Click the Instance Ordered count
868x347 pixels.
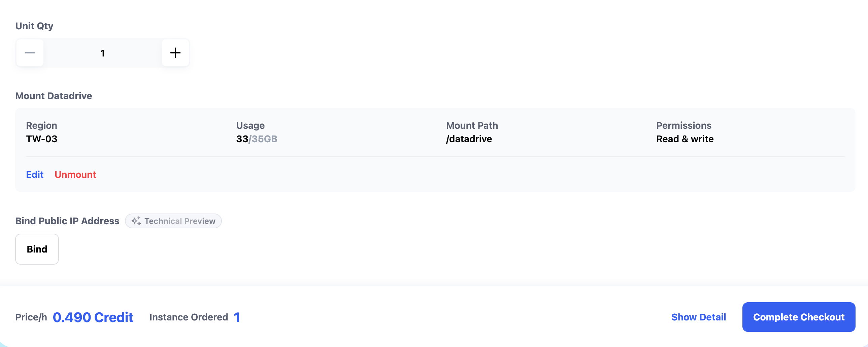(237, 317)
